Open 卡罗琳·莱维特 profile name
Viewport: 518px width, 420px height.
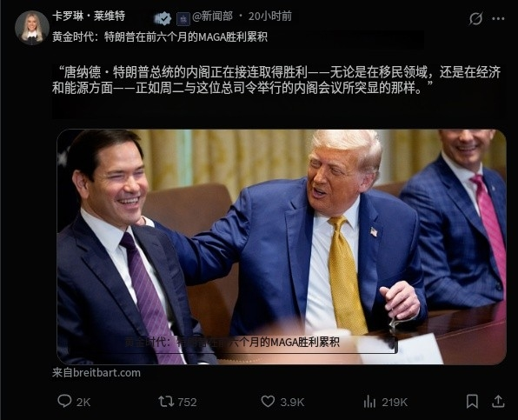point(89,16)
